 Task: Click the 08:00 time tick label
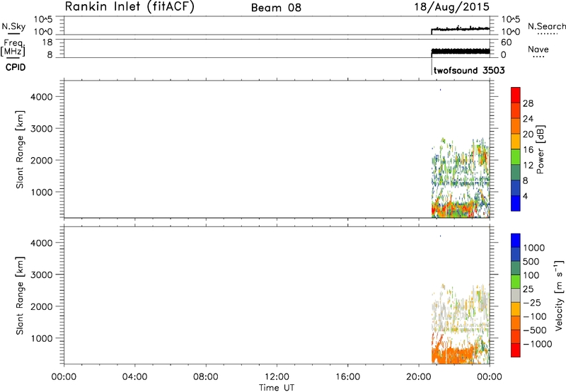click(205, 377)
